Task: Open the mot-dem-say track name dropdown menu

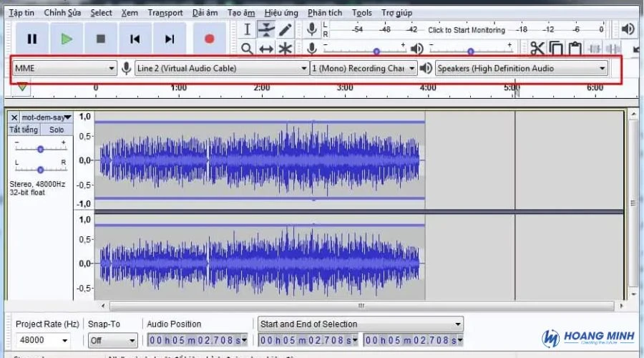Action: (47, 117)
